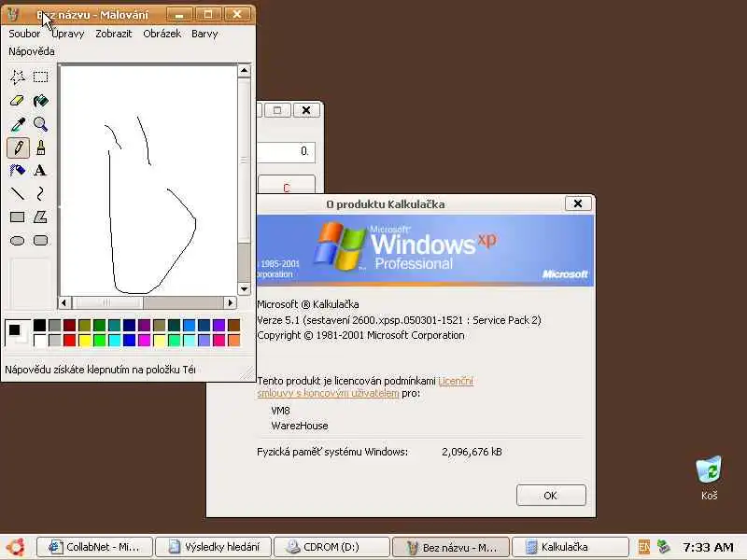Choose the Polygon shape tool
The width and height of the screenshot is (747, 560).
(x=40, y=217)
